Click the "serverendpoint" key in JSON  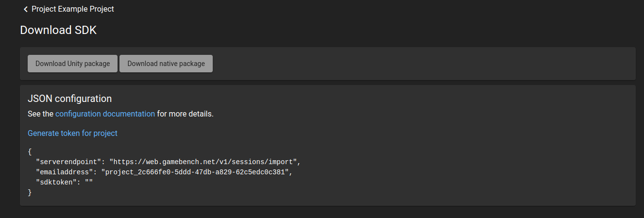click(68, 162)
